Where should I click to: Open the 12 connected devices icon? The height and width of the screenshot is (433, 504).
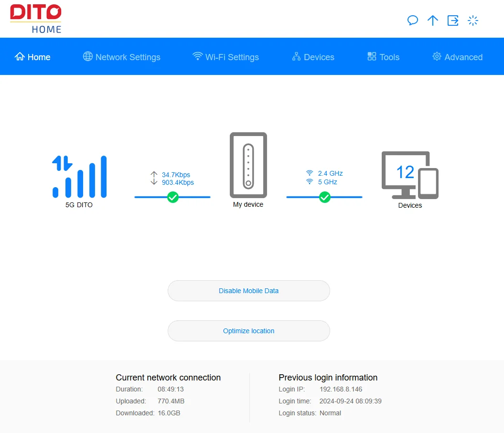pyautogui.click(x=410, y=175)
